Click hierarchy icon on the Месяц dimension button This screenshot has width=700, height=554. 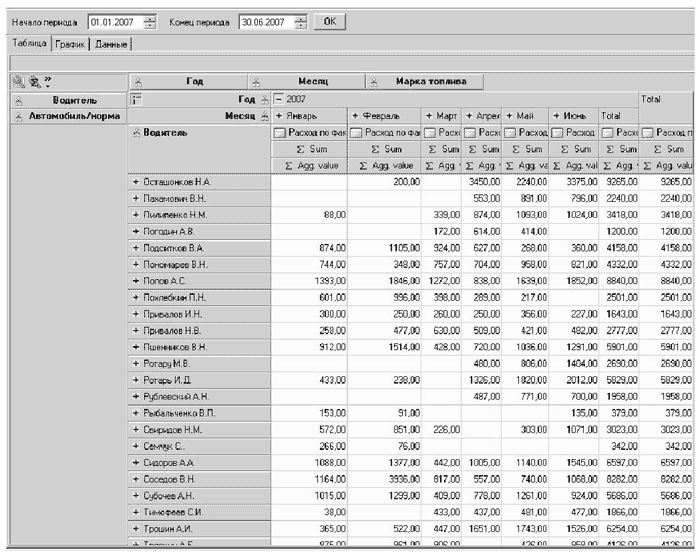click(x=256, y=82)
